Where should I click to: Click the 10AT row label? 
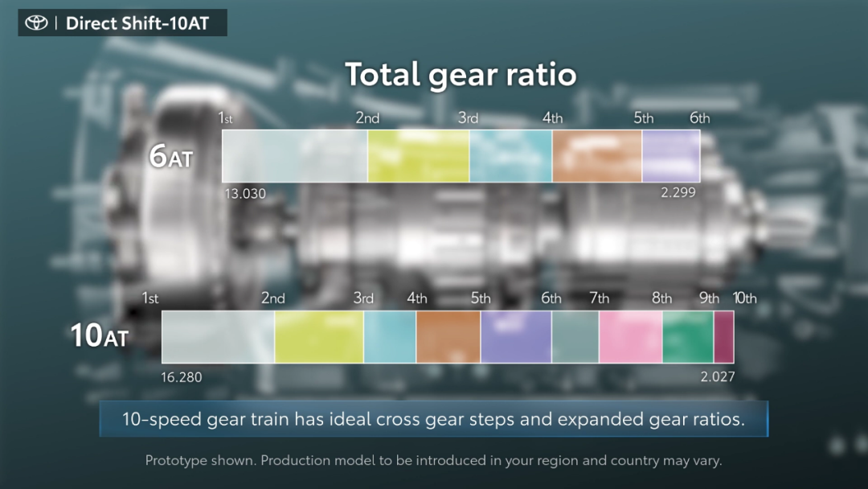click(x=100, y=335)
